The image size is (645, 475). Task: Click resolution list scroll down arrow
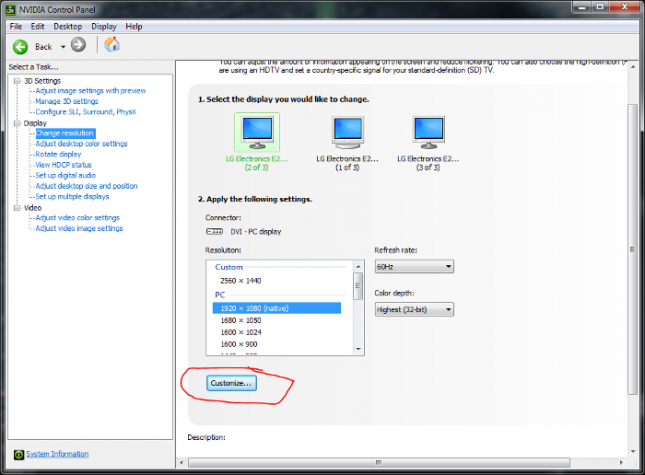tap(358, 349)
